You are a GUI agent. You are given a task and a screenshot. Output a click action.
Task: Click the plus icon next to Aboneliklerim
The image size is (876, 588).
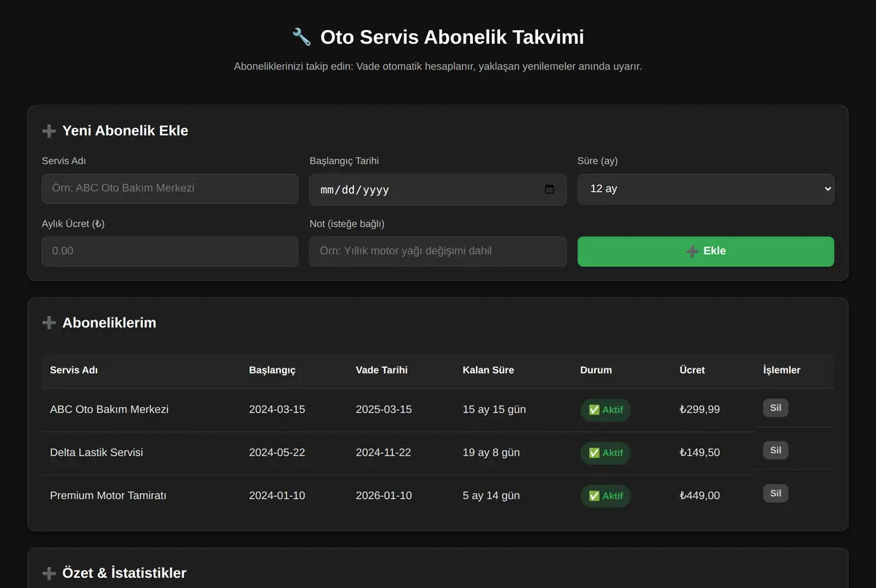pyautogui.click(x=49, y=323)
